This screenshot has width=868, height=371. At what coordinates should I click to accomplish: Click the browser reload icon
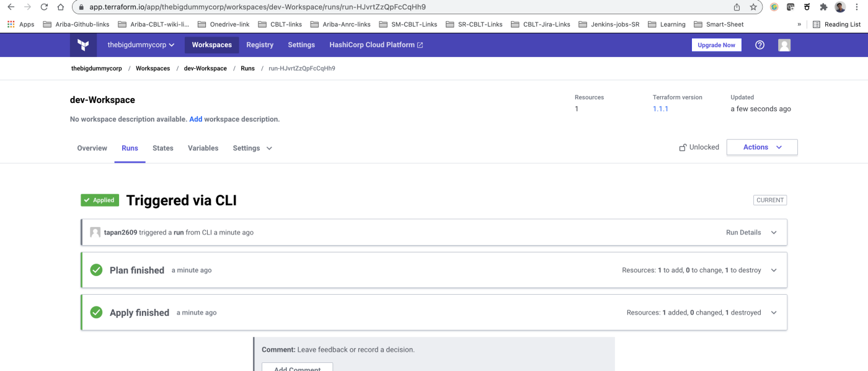click(44, 7)
